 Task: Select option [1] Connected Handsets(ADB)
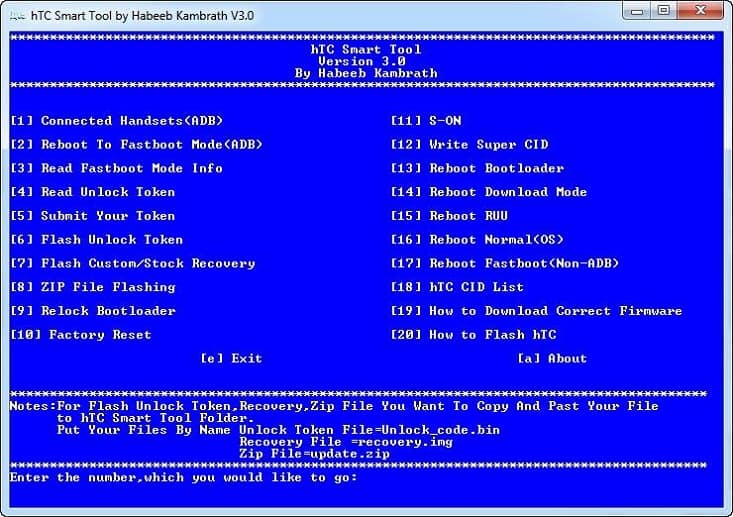pyautogui.click(x=116, y=121)
